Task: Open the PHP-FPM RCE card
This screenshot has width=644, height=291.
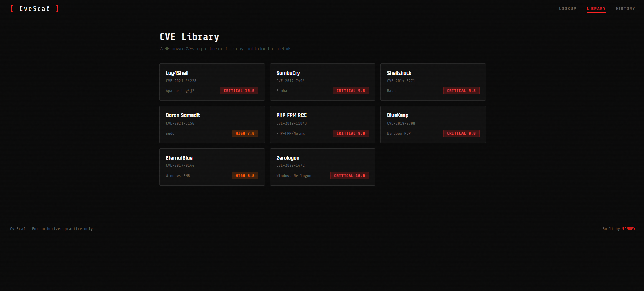Action: (322, 124)
